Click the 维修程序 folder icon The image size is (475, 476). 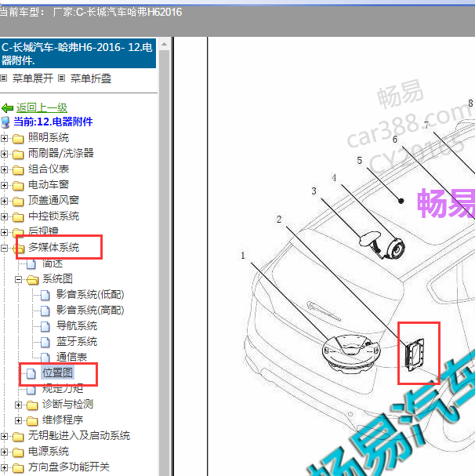tap(32, 421)
